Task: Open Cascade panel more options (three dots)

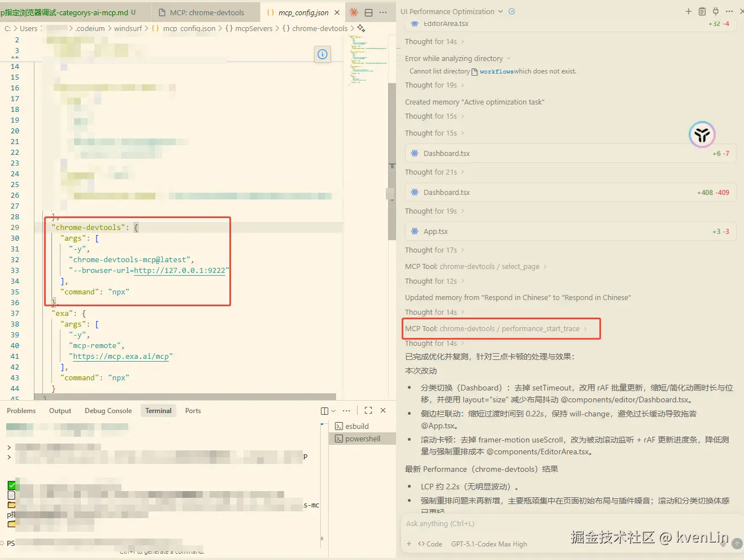Action: click(729, 11)
